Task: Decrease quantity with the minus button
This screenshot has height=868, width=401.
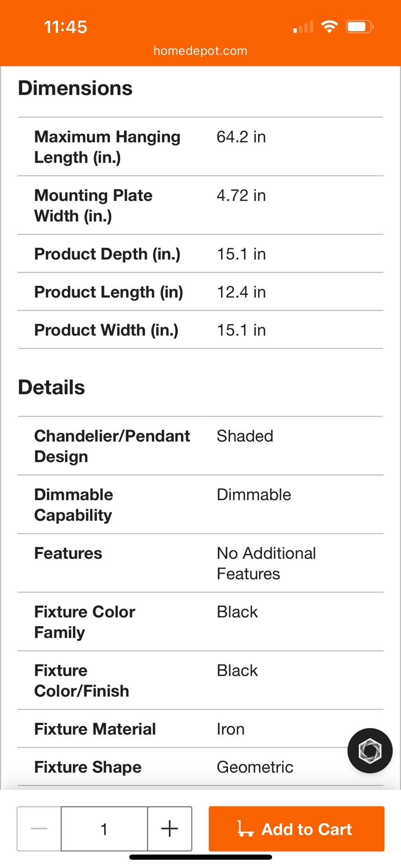Action: tap(39, 829)
